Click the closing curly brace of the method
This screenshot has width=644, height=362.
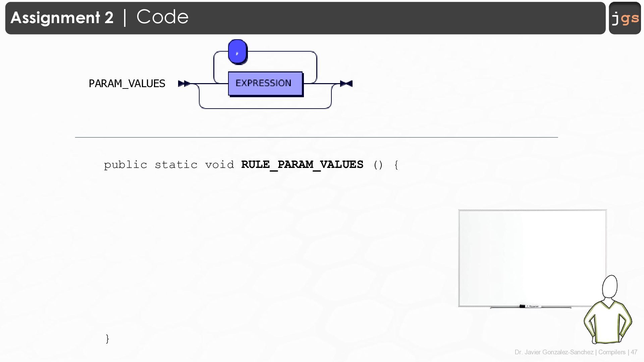point(107,339)
